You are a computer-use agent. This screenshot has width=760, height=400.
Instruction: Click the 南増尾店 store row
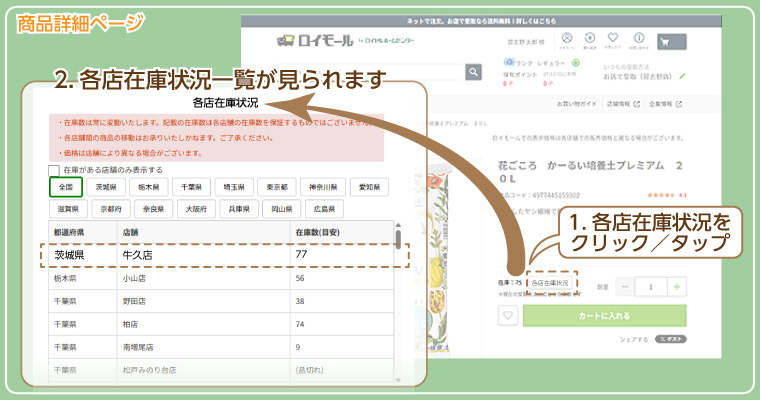click(x=221, y=347)
